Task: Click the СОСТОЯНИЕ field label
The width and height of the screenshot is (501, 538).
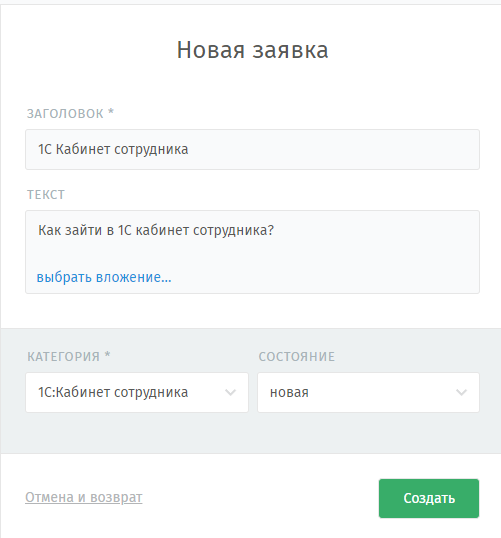Action: [296, 356]
